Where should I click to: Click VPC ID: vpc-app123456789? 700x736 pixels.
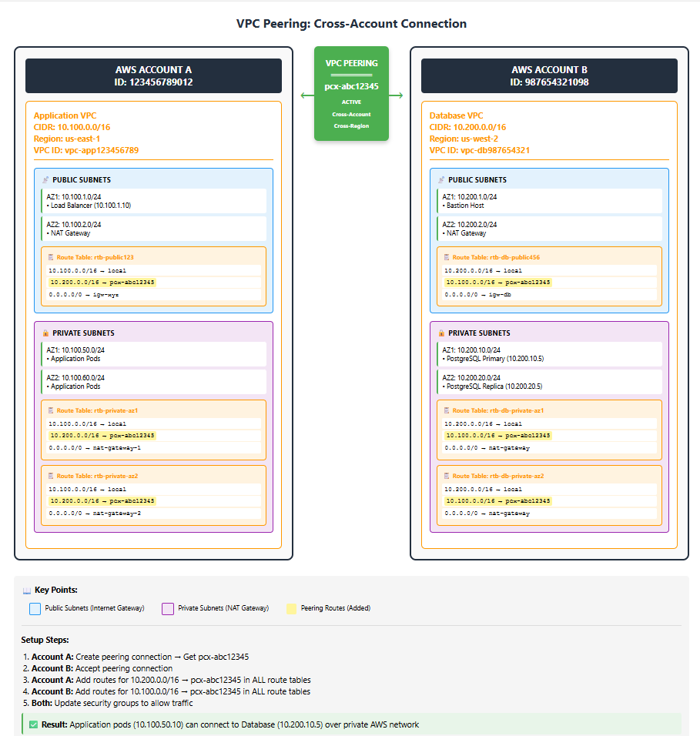click(x=86, y=150)
